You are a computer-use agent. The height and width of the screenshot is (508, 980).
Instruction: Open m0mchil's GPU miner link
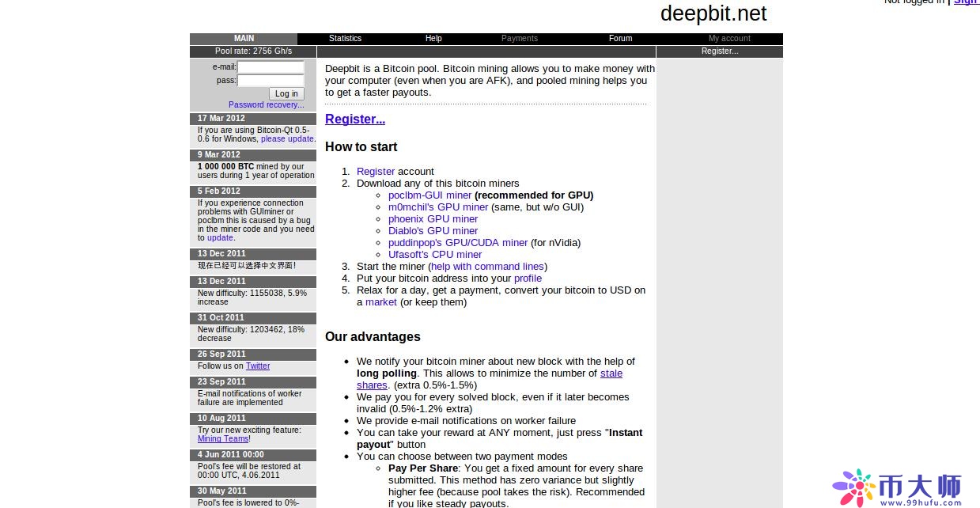437,207
